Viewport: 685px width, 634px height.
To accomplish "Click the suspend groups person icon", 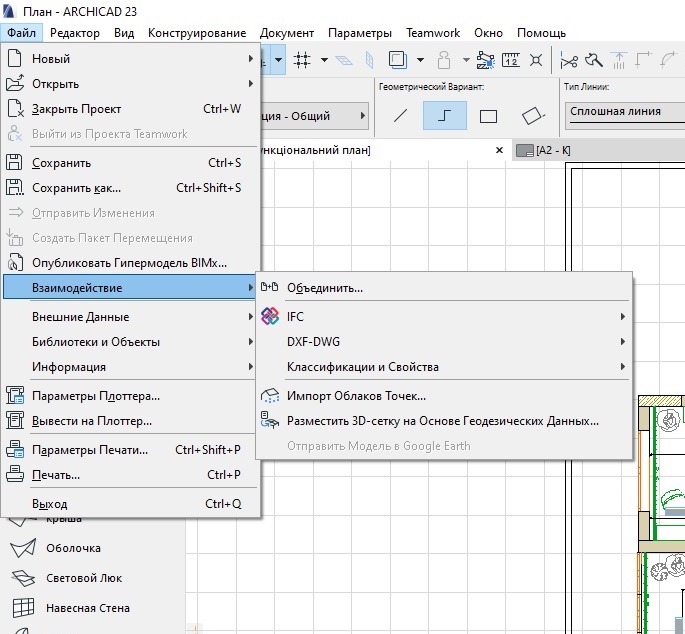I will [444, 60].
